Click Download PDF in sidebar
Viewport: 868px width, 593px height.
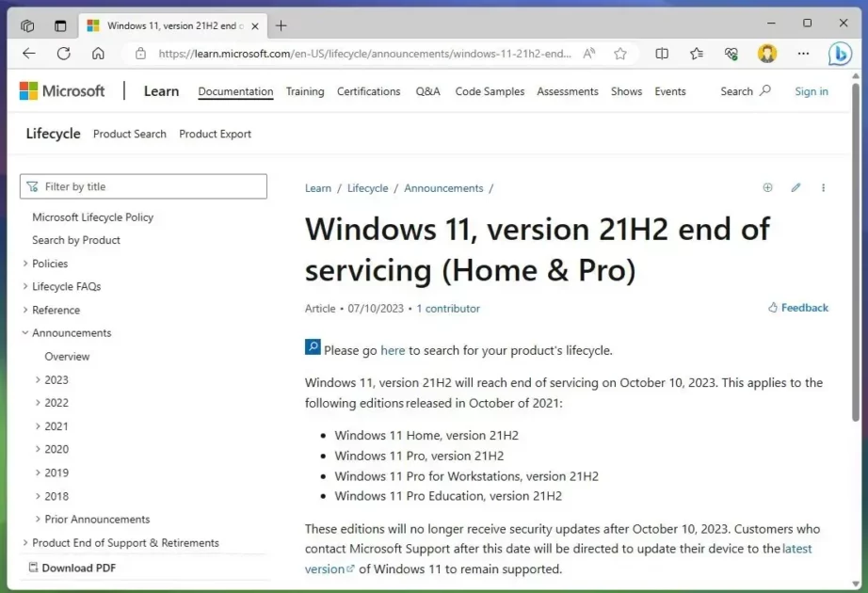click(72, 568)
